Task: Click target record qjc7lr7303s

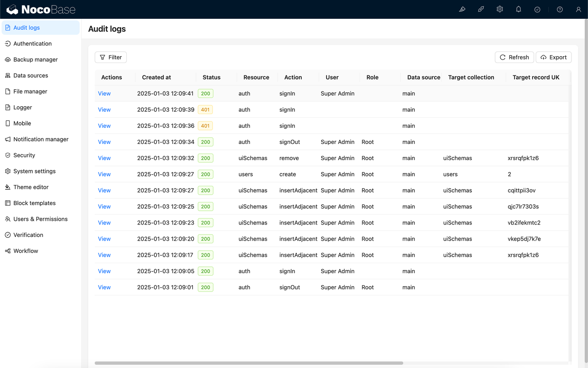Action: point(523,207)
